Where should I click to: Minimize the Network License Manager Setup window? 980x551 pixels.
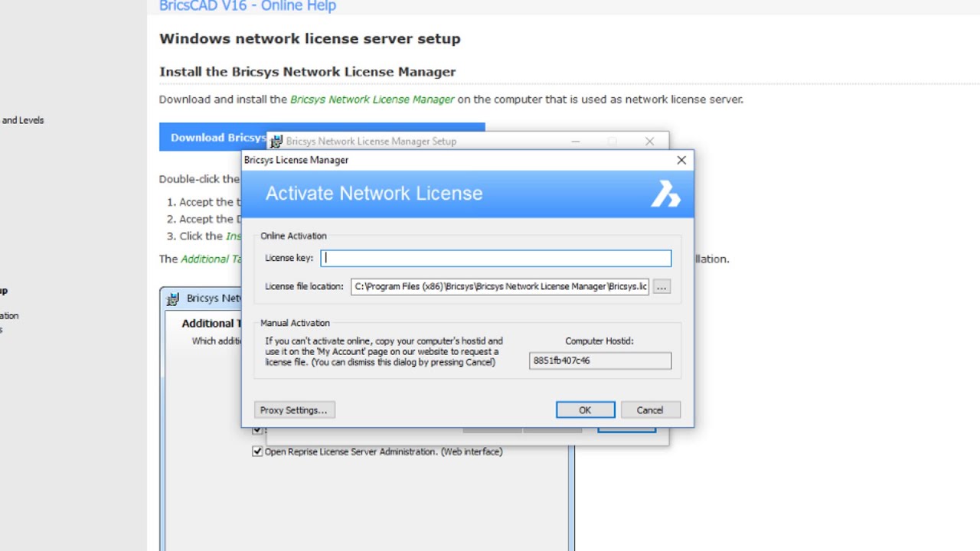tap(576, 142)
